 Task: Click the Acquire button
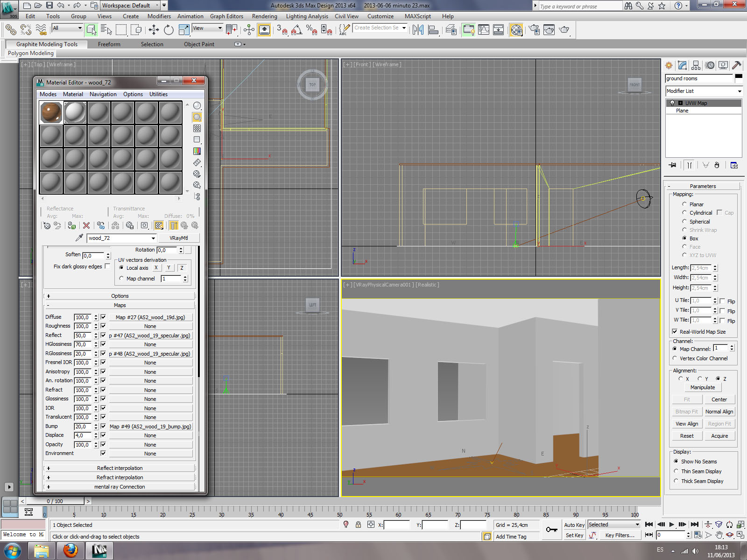[x=719, y=436]
